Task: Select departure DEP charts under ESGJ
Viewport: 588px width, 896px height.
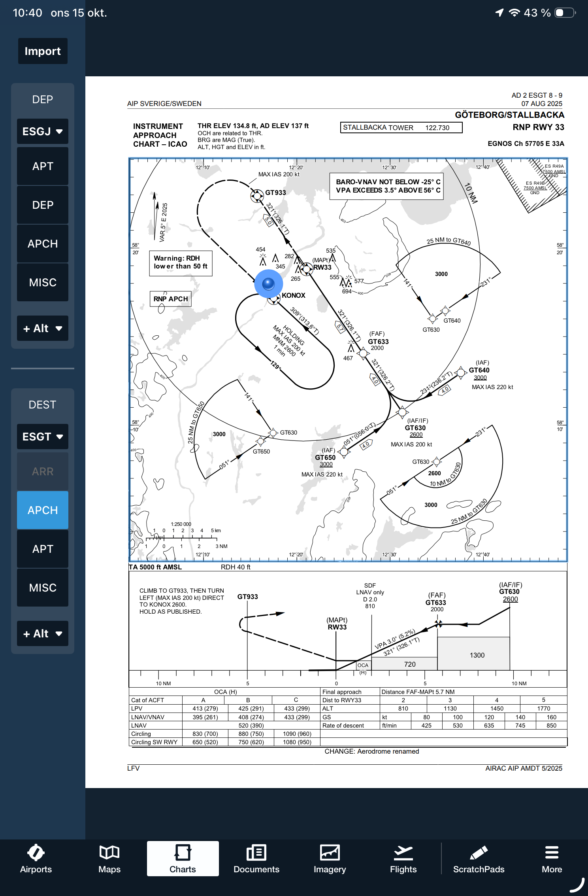Action: tap(43, 205)
